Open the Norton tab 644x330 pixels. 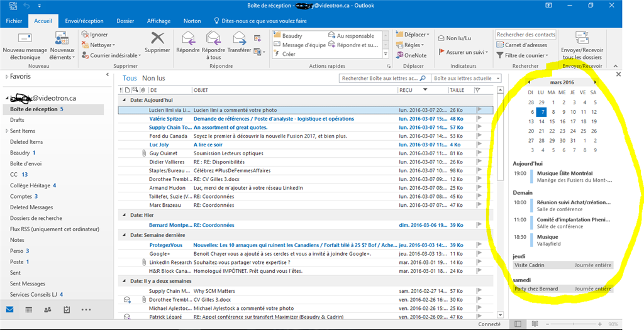[192, 21]
